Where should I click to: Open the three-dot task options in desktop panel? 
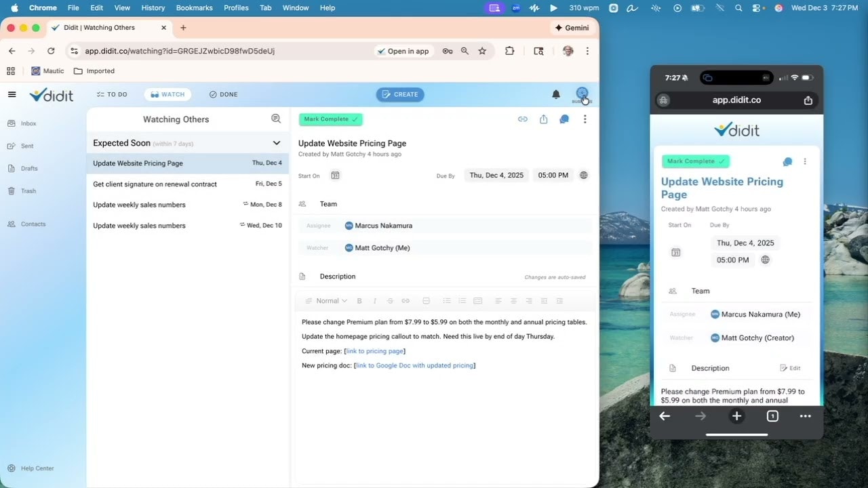(x=585, y=119)
